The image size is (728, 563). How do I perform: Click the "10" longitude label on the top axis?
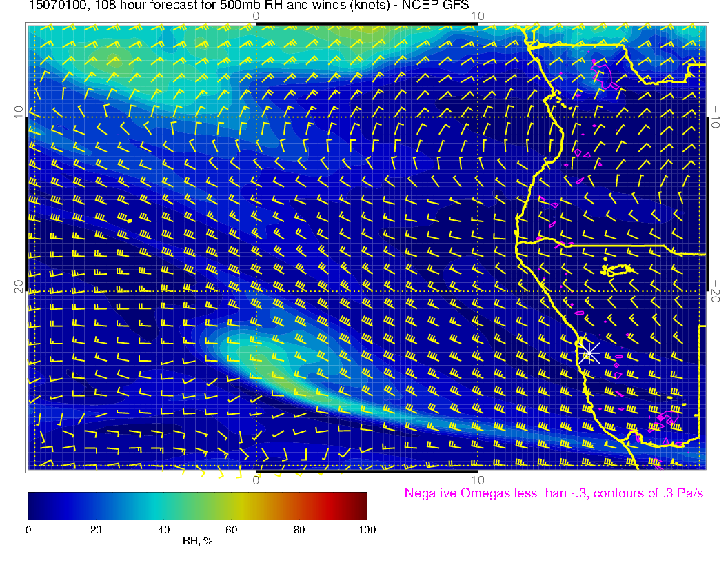pyautogui.click(x=478, y=15)
